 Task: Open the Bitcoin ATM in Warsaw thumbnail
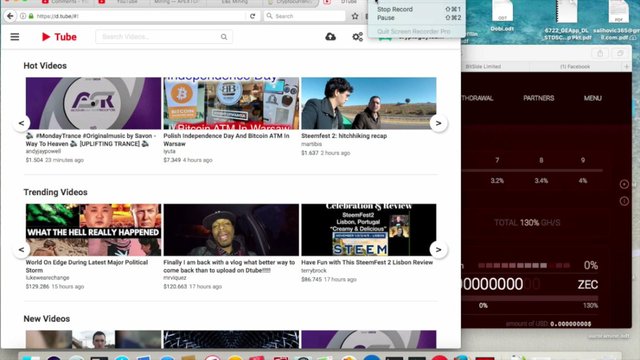click(231, 103)
